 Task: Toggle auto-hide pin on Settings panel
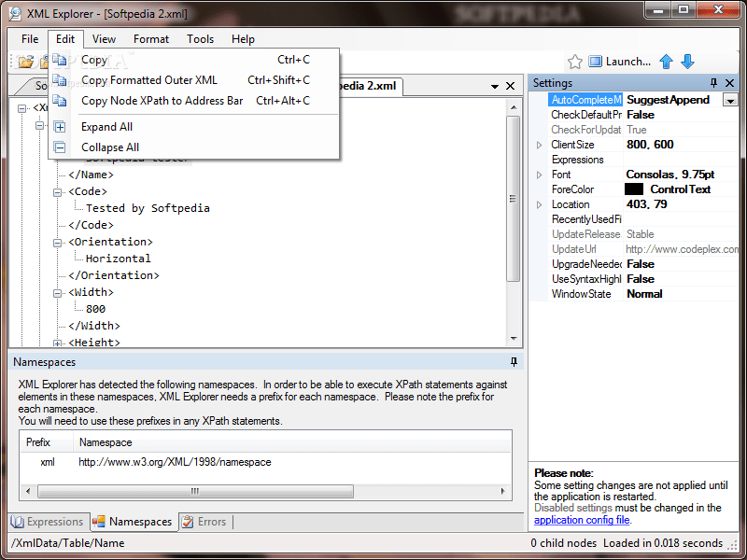pos(713,82)
